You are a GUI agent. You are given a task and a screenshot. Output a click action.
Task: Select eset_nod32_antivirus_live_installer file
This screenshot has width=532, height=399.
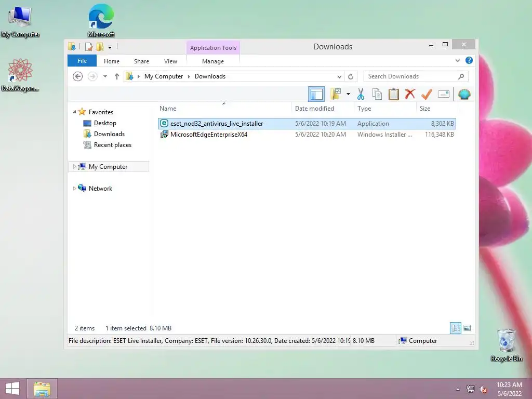[307, 124]
